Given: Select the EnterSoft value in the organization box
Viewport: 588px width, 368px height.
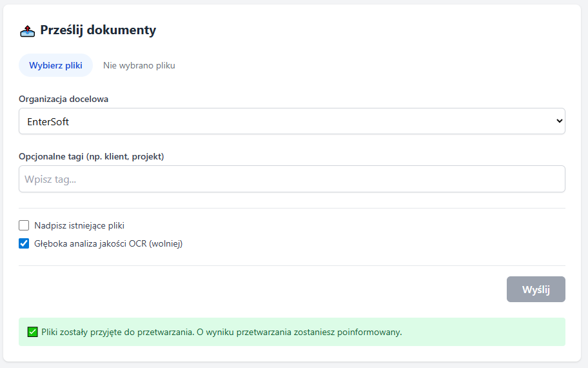Looking at the screenshot, I should (48, 121).
